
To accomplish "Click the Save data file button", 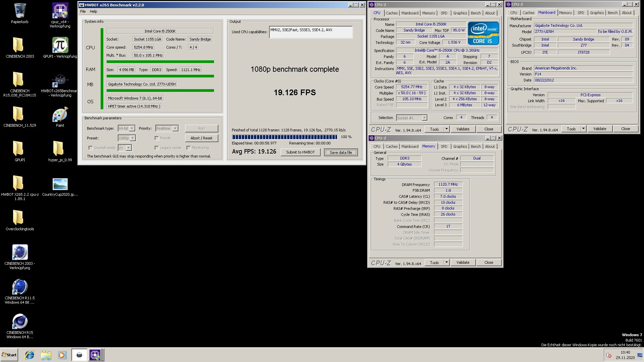I will pyautogui.click(x=341, y=153).
